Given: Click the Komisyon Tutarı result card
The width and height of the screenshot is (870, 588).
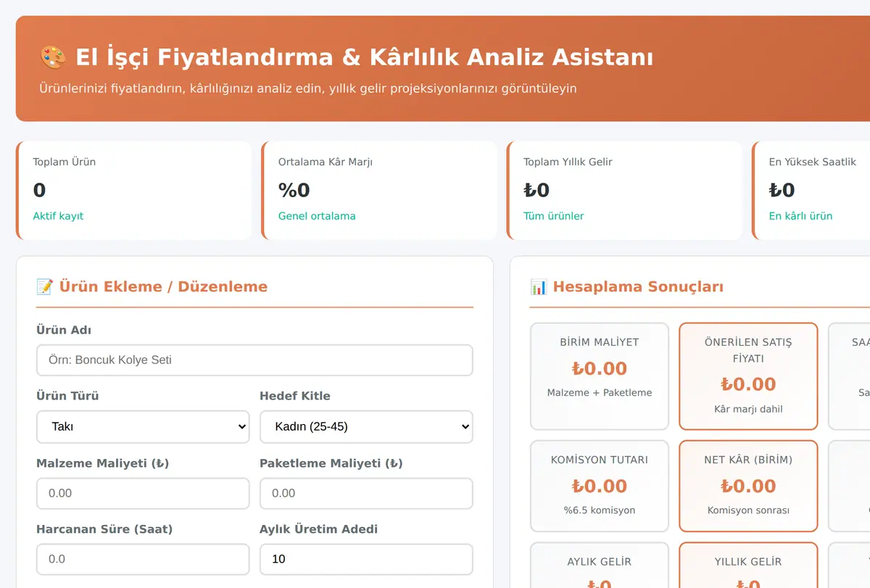Looking at the screenshot, I should point(600,486).
